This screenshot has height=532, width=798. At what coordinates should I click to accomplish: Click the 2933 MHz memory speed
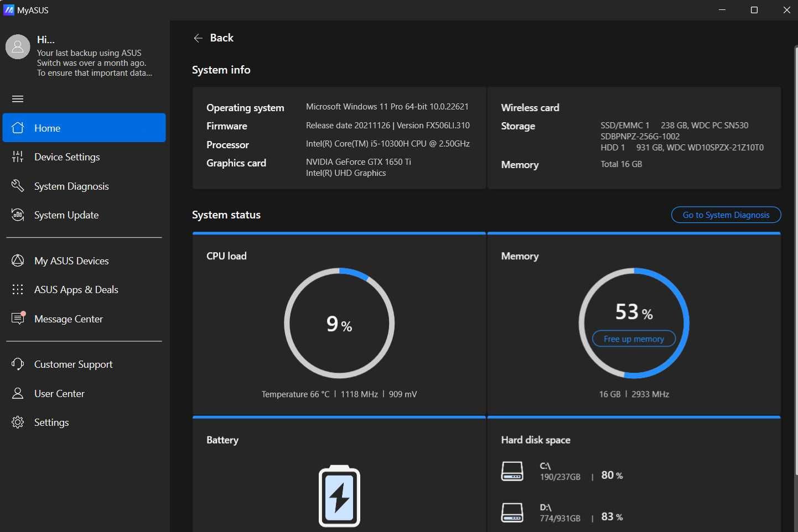coord(650,394)
